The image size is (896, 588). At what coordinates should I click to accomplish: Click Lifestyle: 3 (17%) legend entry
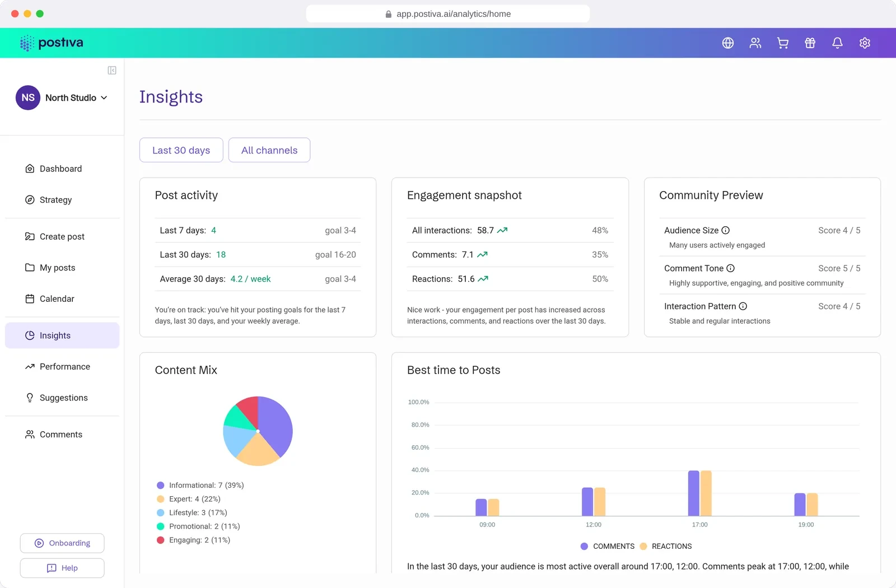pyautogui.click(x=192, y=513)
